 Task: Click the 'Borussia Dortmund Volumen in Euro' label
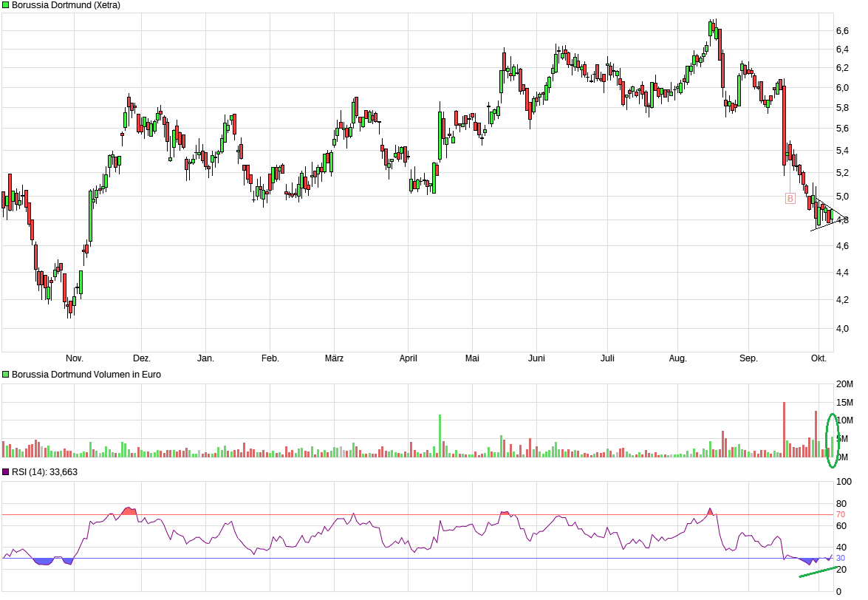click(x=86, y=375)
